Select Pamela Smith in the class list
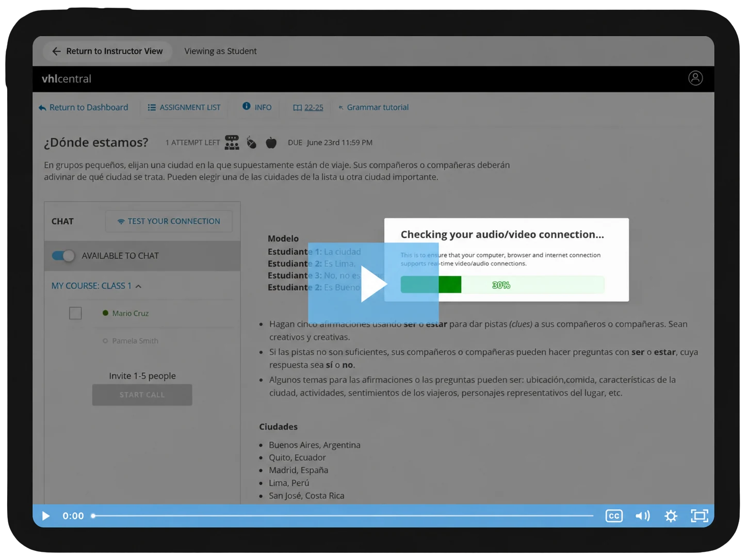 (135, 341)
